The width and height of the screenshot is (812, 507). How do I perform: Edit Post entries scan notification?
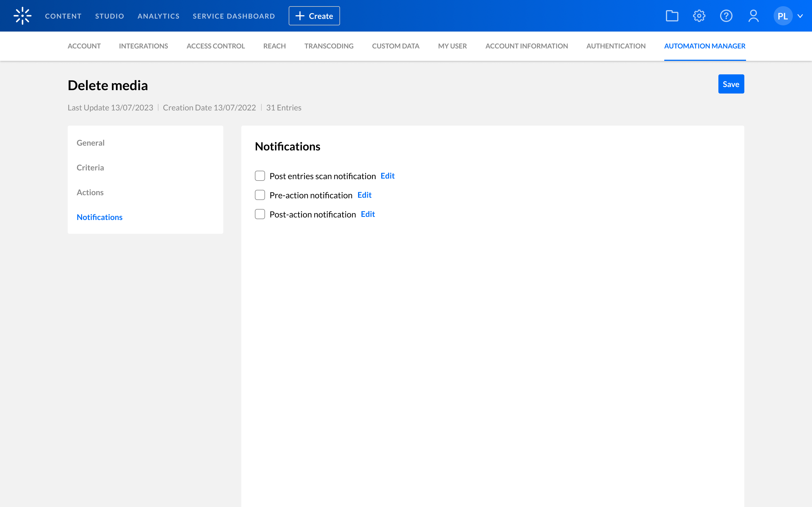[387, 176]
